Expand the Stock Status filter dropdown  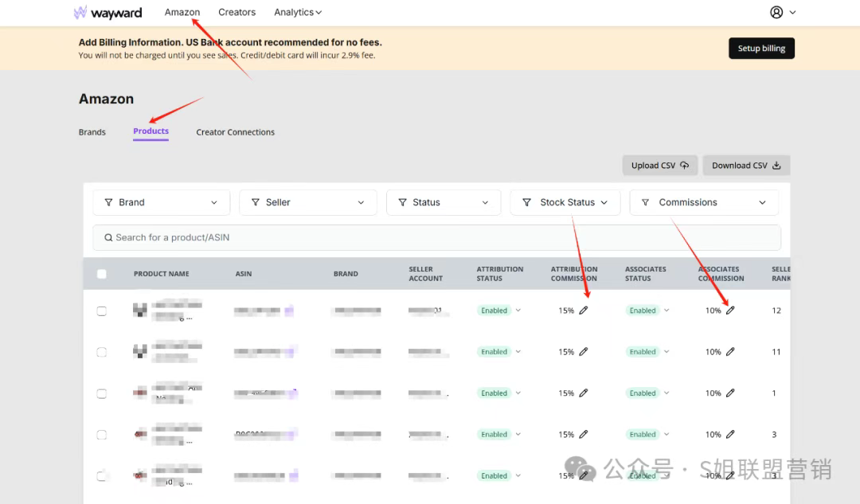tap(565, 202)
